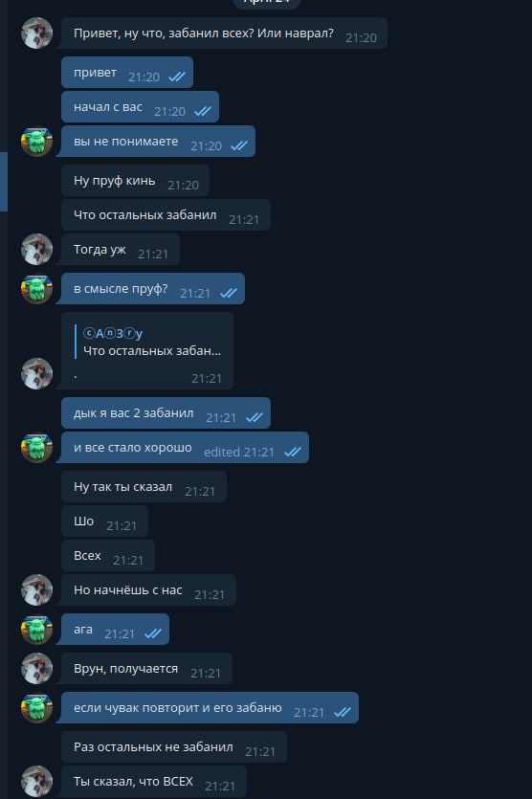Click read ticks on 'ага' message
Image resolution: width=532 pixels, height=799 pixels.
coord(153,633)
